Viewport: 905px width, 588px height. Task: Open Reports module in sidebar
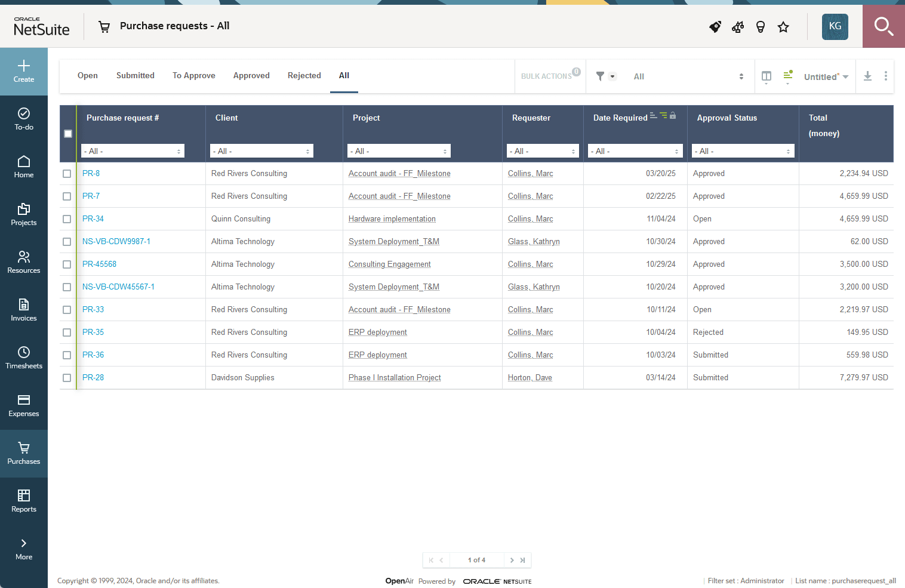pyautogui.click(x=24, y=501)
